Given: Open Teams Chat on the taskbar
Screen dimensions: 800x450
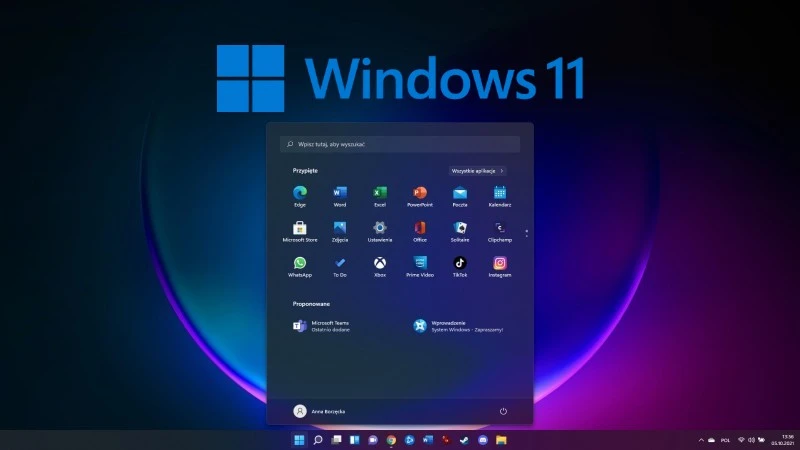Looking at the screenshot, I should point(373,440).
